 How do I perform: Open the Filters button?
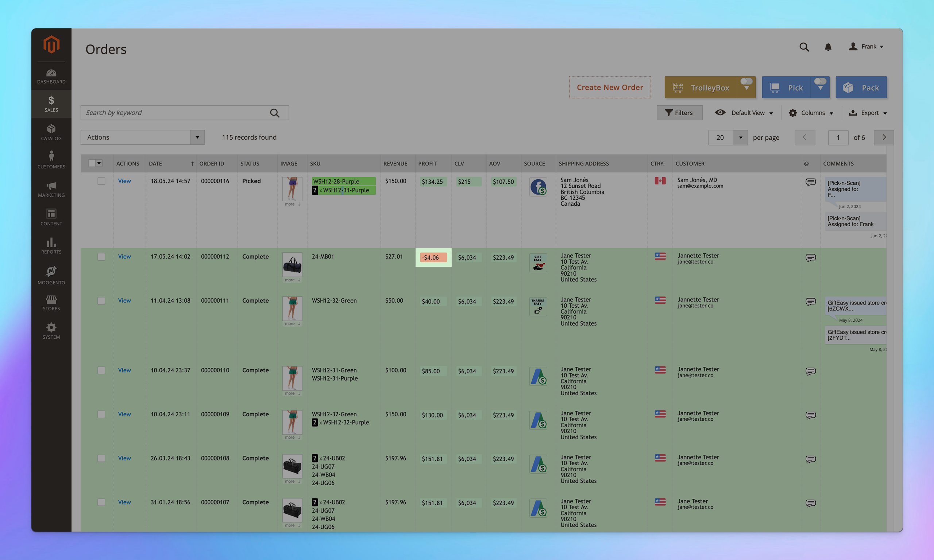tap(680, 113)
